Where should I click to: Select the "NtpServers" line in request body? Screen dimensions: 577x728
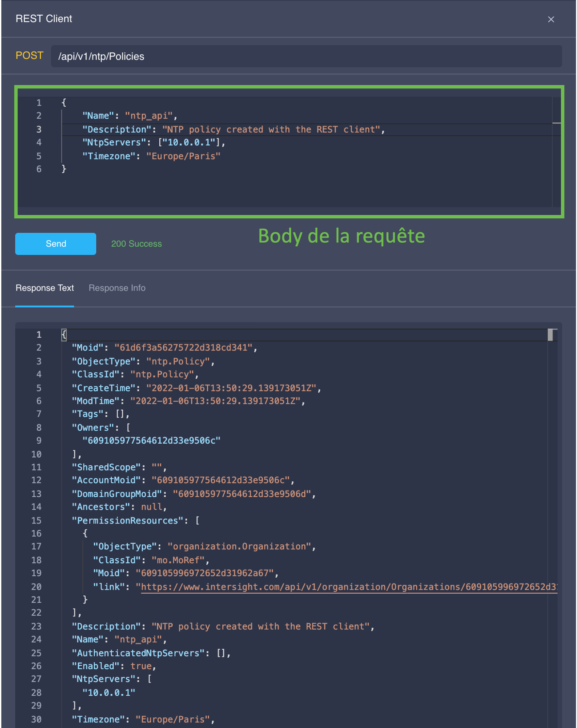pos(153,143)
